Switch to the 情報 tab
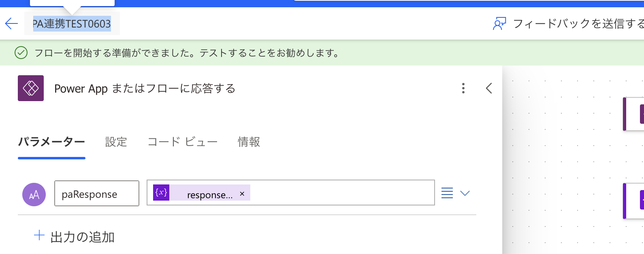Screen dimensions: 644x254 (x=248, y=142)
